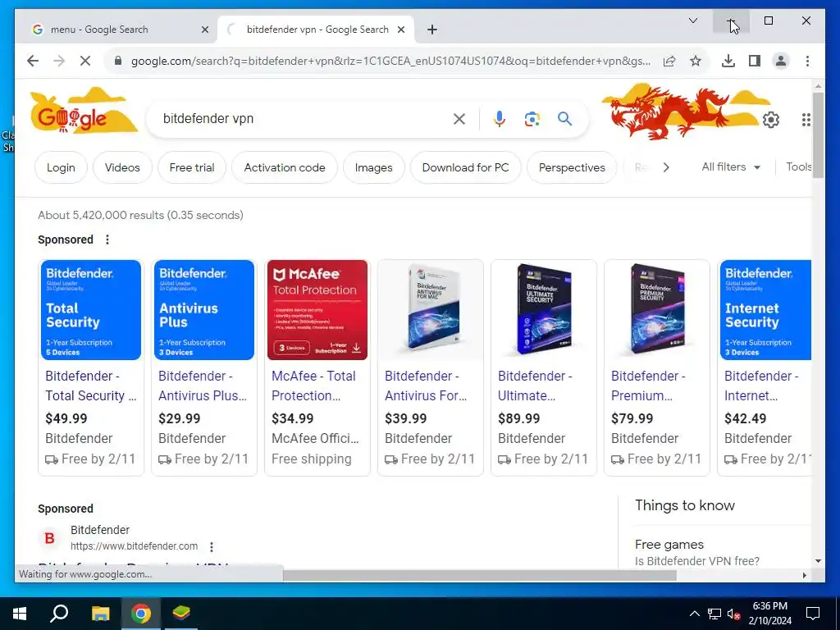This screenshot has height=630, width=840.
Task: Clear the search box with the X
Action: pyautogui.click(x=459, y=119)
